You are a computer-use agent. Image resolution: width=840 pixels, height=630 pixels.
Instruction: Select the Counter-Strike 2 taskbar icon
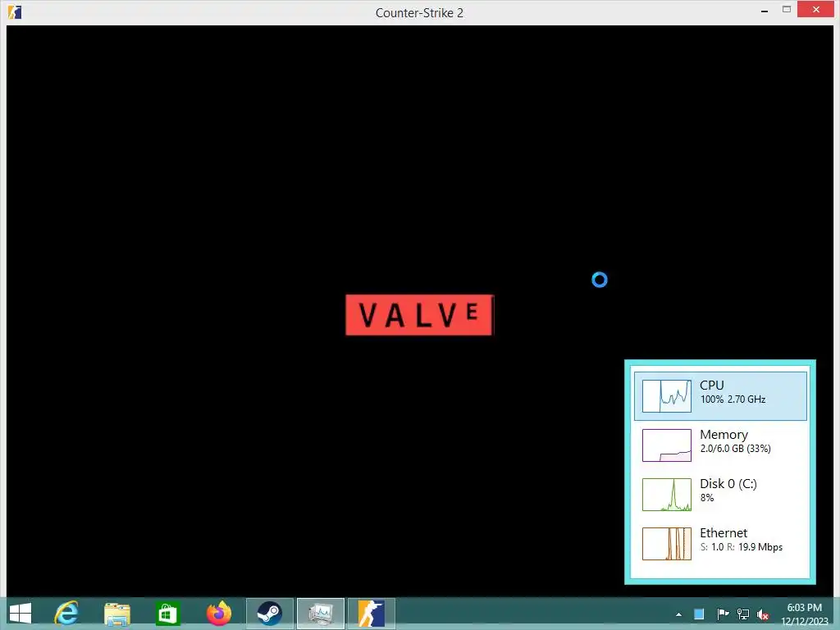click(x=372, y=614)
